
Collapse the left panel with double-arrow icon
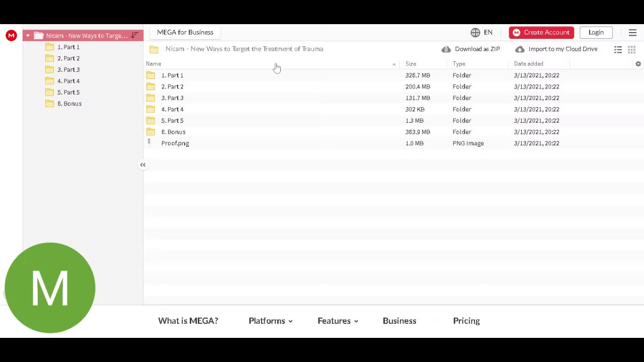click(x=143, y=165)
